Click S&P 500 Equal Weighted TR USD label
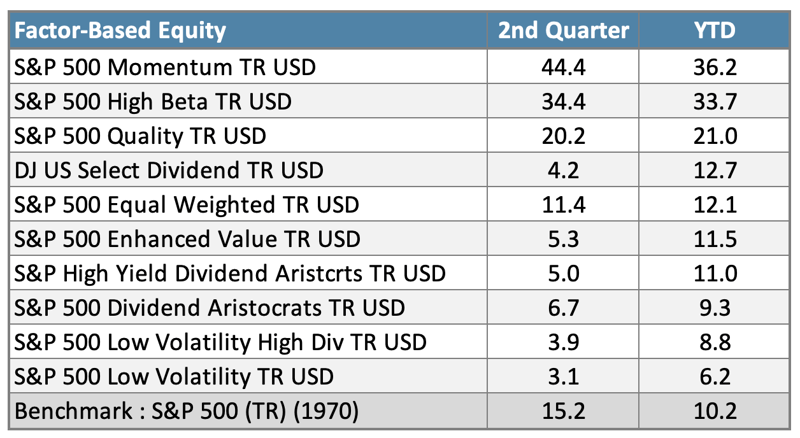This screenshot has height=438, width=800. tap(187, 205)
